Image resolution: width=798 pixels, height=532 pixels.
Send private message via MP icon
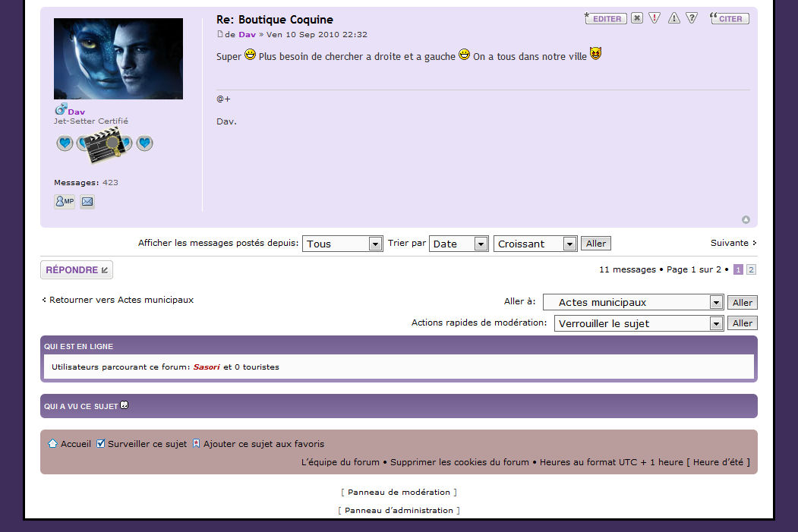[65, 202]
